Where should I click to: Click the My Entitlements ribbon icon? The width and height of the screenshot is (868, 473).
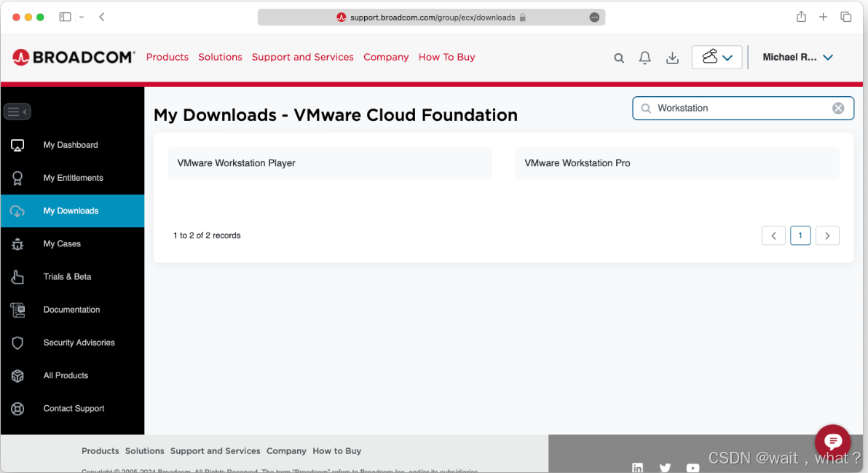point(17,178)
